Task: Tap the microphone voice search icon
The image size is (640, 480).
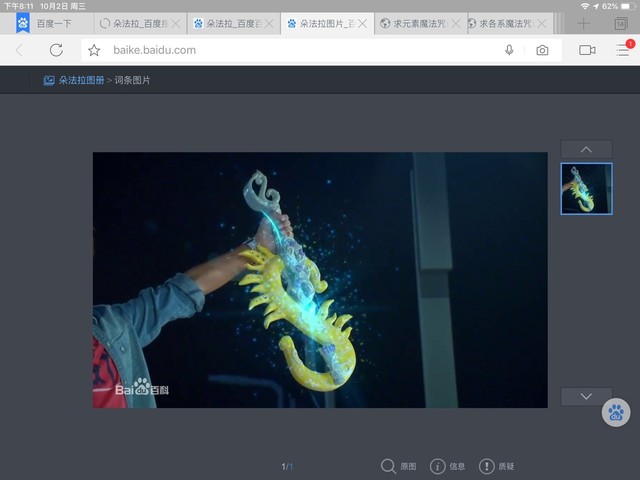Action: tap(509, 50)
